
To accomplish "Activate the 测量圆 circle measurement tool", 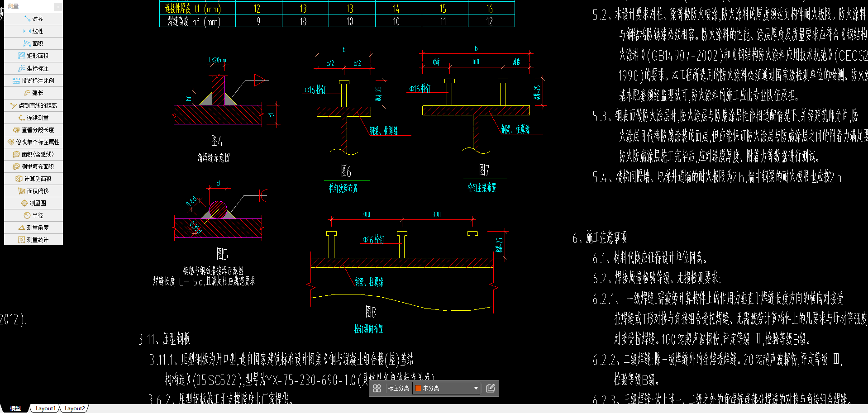I will (33, 203).
